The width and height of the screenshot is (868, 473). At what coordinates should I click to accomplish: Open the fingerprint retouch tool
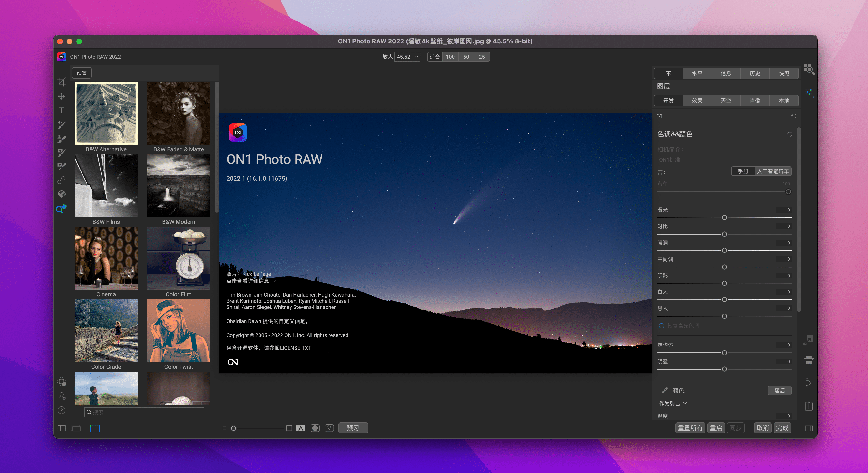tap(61, 194)
